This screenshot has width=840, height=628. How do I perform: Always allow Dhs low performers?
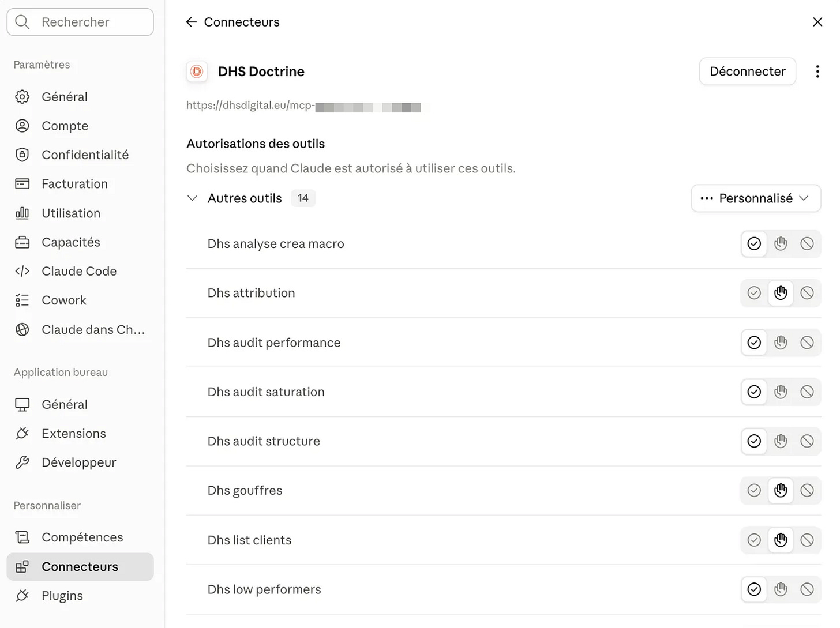(x=754, y=589)
